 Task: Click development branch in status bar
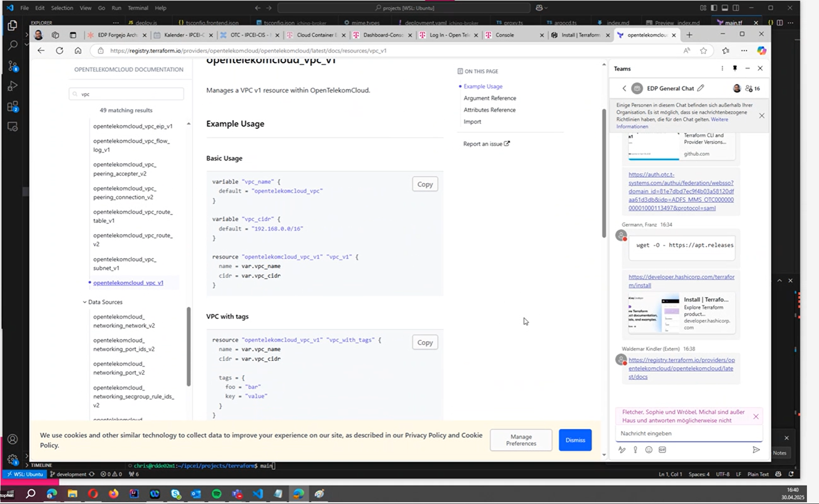(x=68, y=474)
